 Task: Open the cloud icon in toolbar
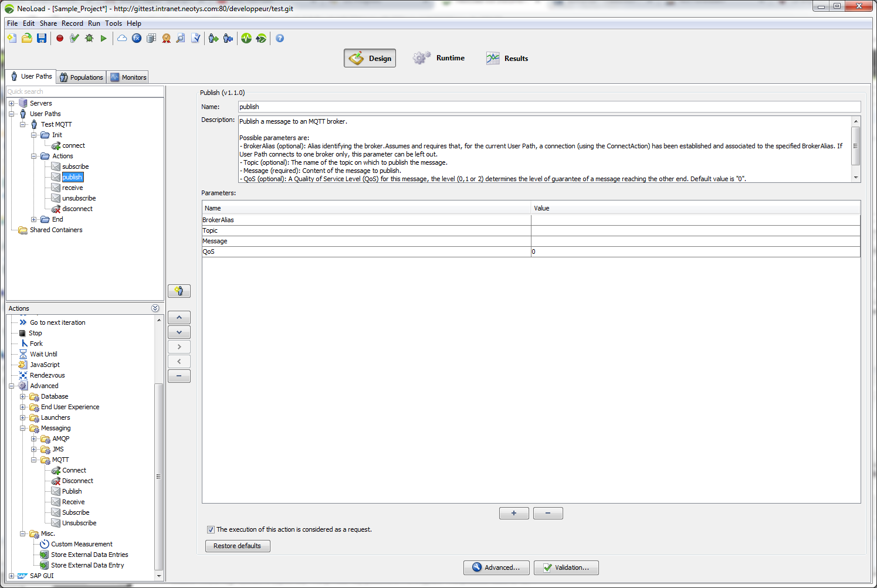122,38
